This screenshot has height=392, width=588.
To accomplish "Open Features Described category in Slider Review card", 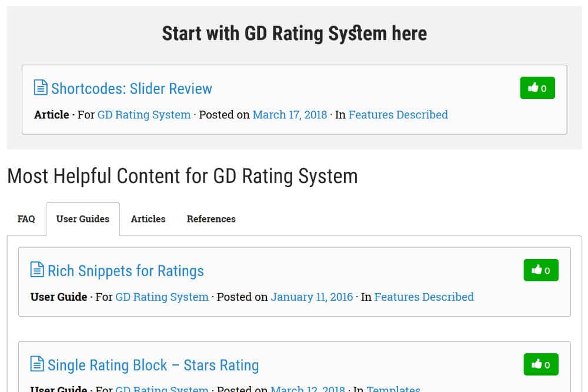I will click(398, 115).
